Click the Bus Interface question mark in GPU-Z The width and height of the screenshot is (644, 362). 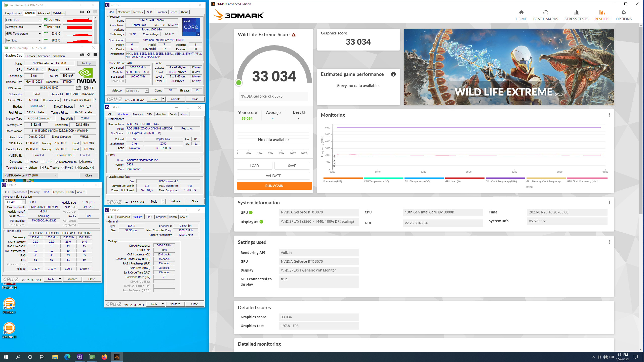coord(95,100)
